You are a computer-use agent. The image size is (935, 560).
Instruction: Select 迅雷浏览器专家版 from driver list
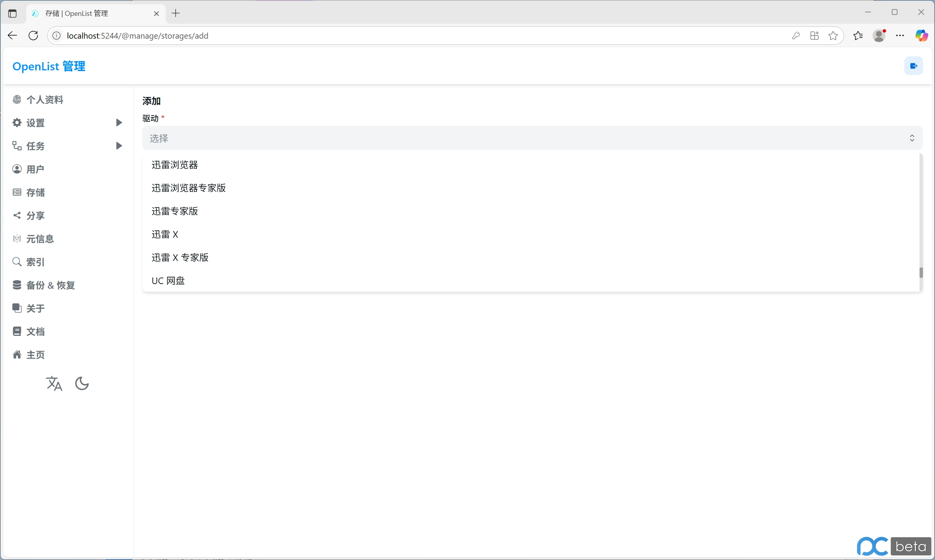coord(189,188)
